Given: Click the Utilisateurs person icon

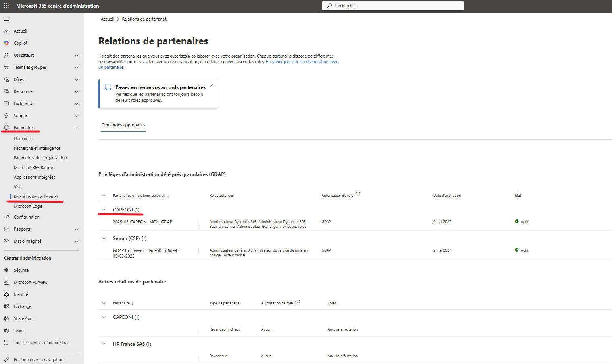Looking at the screenshot, I should click(6, 55).
